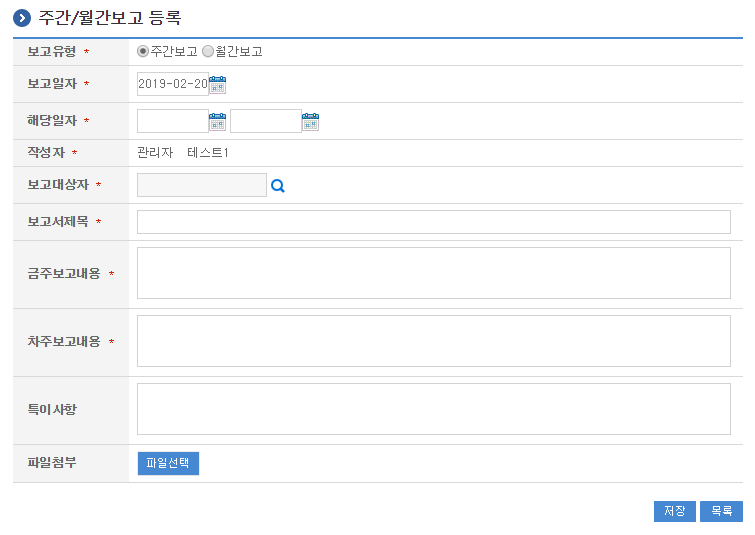Viewport: 755px width, 535px height.
Task: Select the 월간보고 radio button
Action: click(208, 51)
